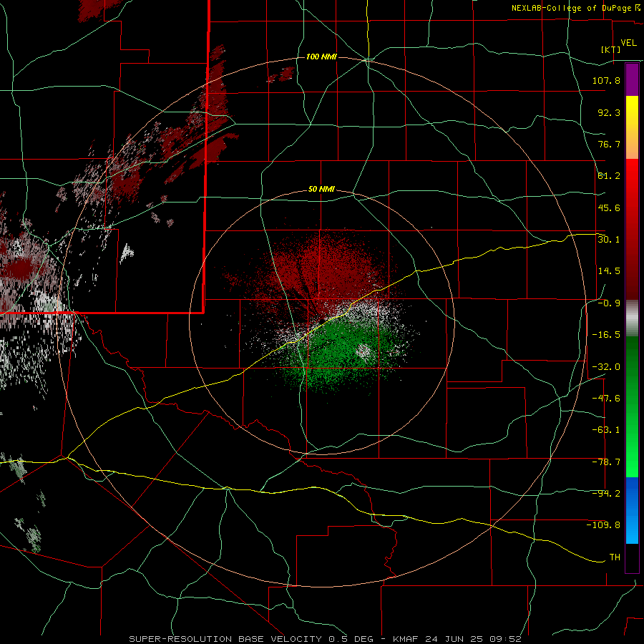The image size is (644, 644).
Task: Select the -109.8 legend value
Action: pos(604,525)
